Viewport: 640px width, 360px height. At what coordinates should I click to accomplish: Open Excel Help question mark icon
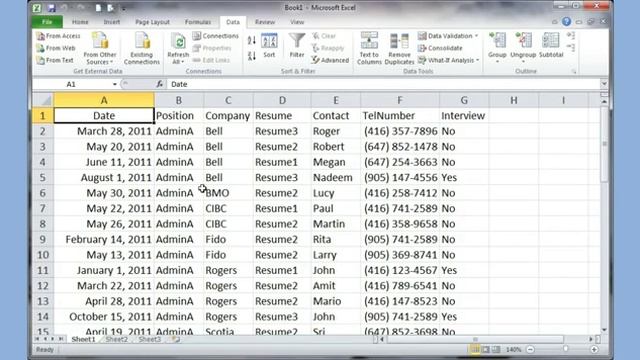click(566, 22)
